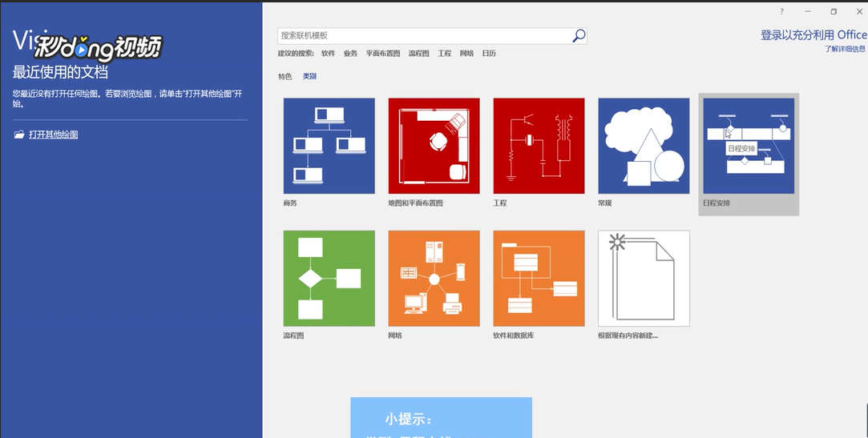Viewport: 868px width, 438px height.
Task: Restore down the Visio window
Action: tap(834, 12)
